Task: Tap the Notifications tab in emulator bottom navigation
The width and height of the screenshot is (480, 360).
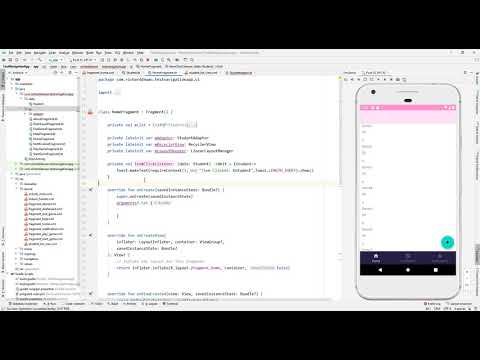Action: point(440,258)
